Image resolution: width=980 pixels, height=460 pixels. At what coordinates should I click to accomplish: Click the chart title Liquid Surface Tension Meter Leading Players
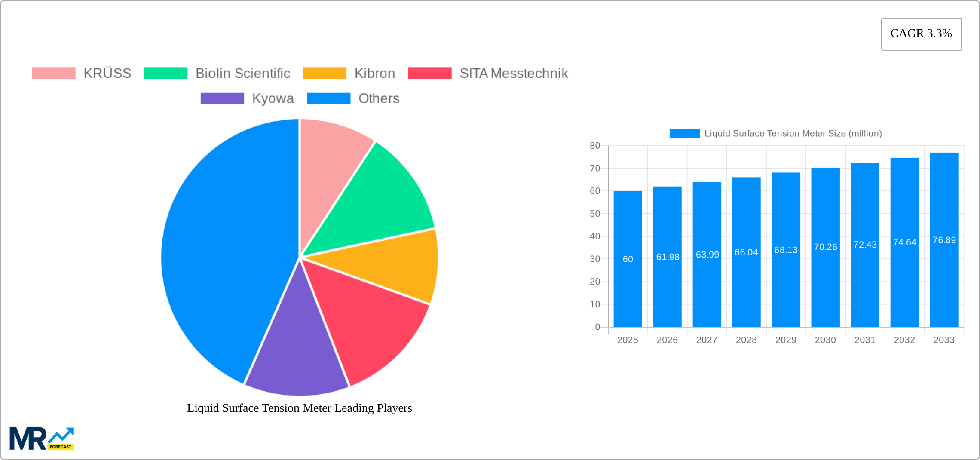[299, 408]
